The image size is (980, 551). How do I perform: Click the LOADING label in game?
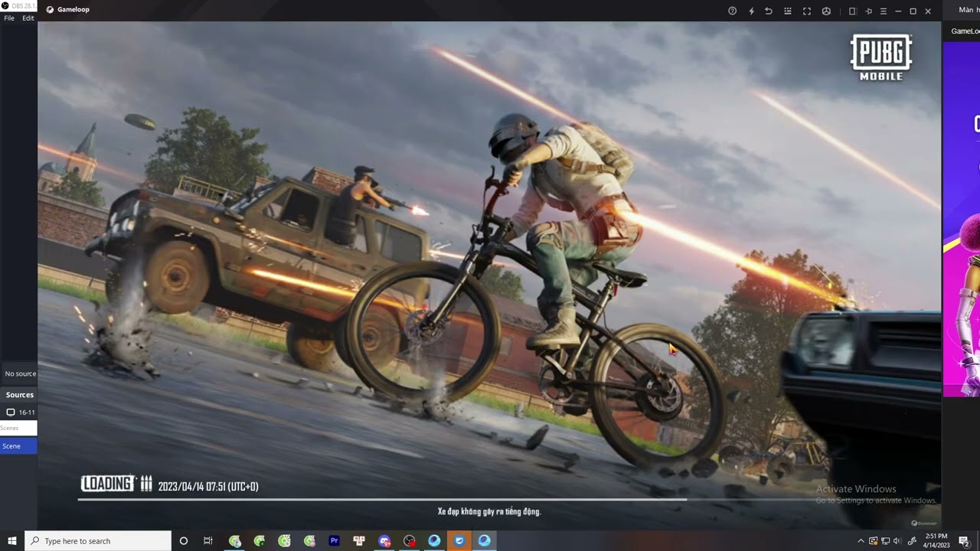tap(108, 483)
